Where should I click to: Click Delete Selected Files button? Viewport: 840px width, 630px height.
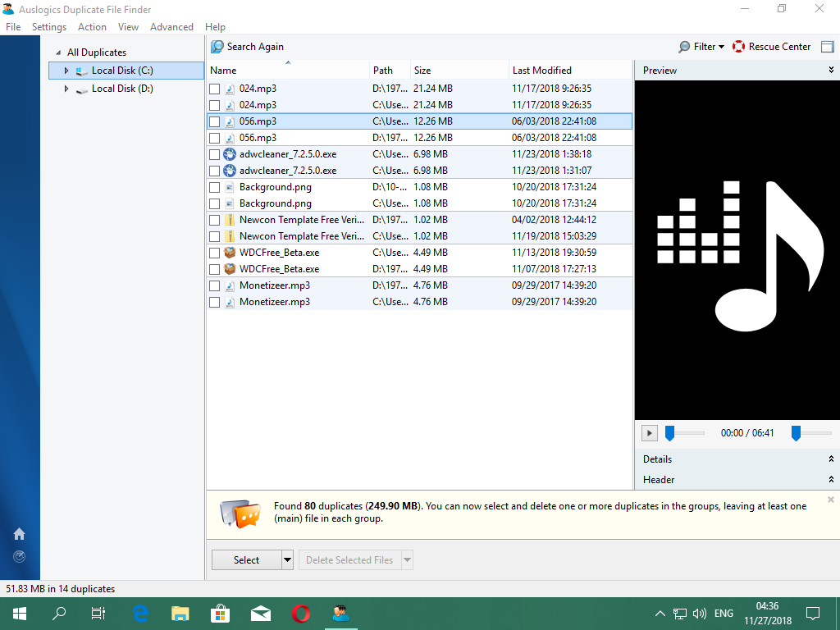[x=349, y=559]
